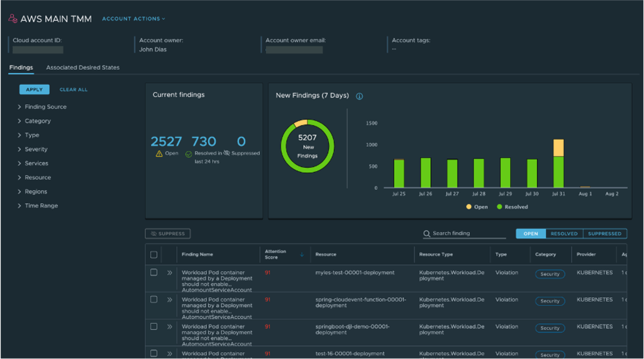
Task: Sort by Resource column header
Action: (326, 254)
